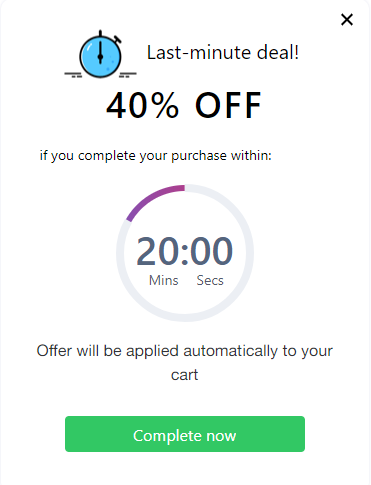Click the 'Offer will be applied automatically' line
The height and width of the screenshot is (485, 371).
[185, 351]
